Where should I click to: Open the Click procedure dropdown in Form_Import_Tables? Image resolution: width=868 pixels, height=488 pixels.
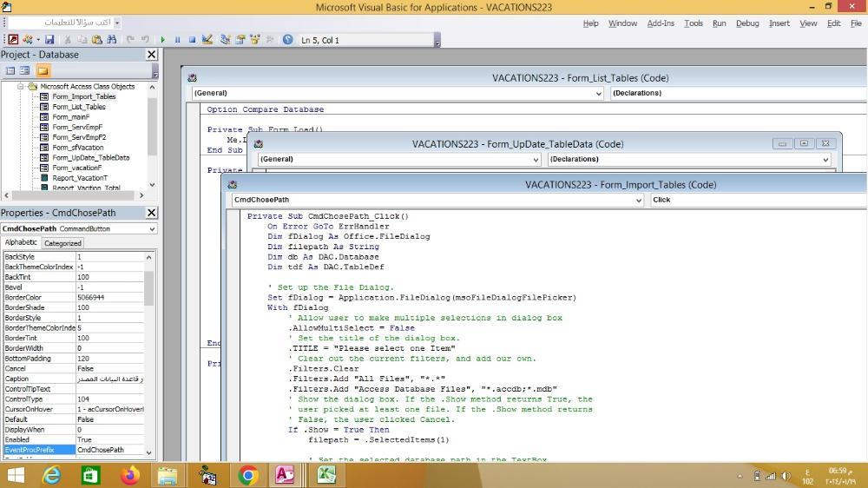pos(759,200)
